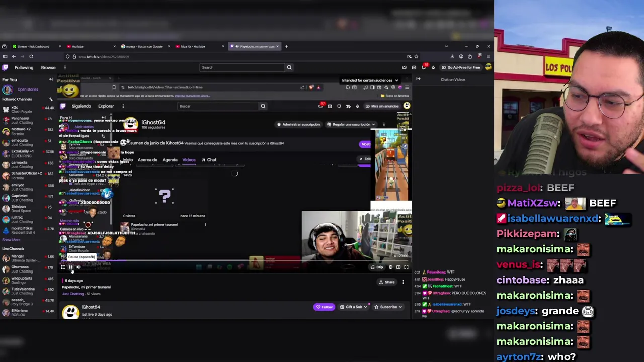Bookmark page with the star icon
644x362 pixels.
(x=416, y=57)
